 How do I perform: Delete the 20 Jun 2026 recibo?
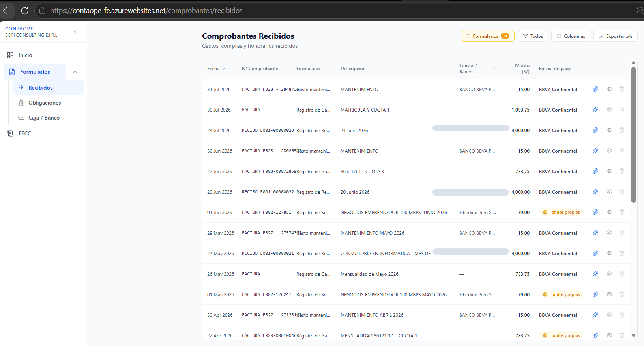click(x=622, y=192)
